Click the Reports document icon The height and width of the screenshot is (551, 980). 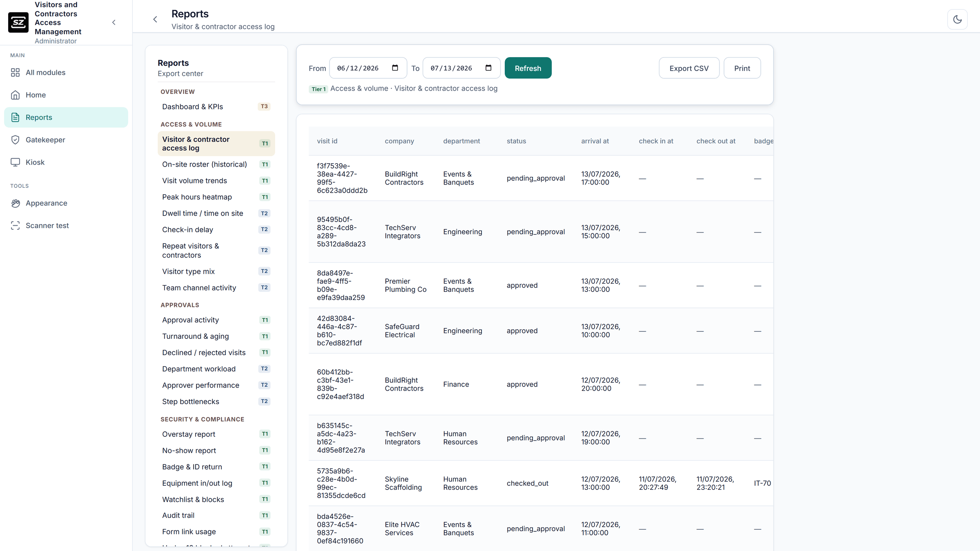click(16, 117)
